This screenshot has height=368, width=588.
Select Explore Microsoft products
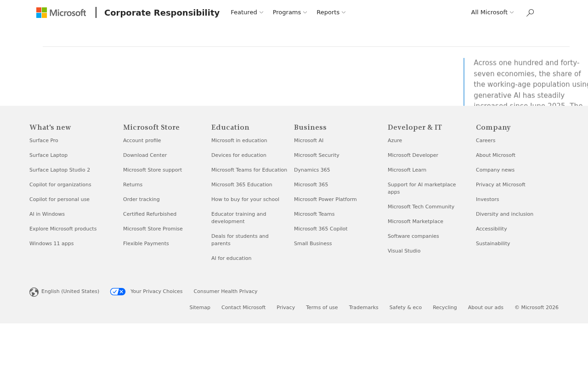63,229
